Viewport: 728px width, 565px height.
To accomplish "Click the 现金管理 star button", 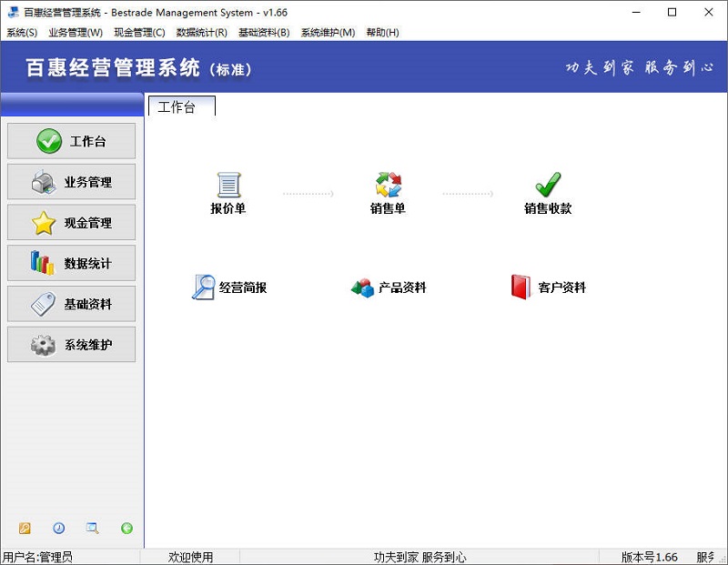I will 71,223.
